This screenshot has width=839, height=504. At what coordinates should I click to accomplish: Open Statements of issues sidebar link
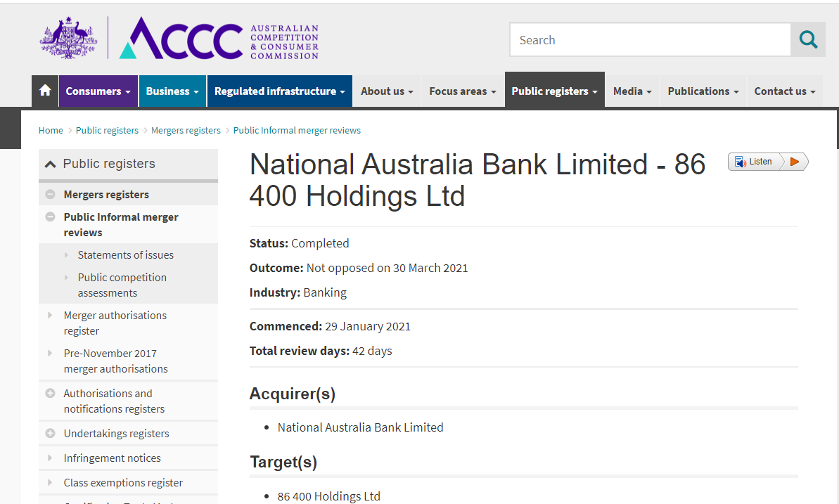point(125,255)
